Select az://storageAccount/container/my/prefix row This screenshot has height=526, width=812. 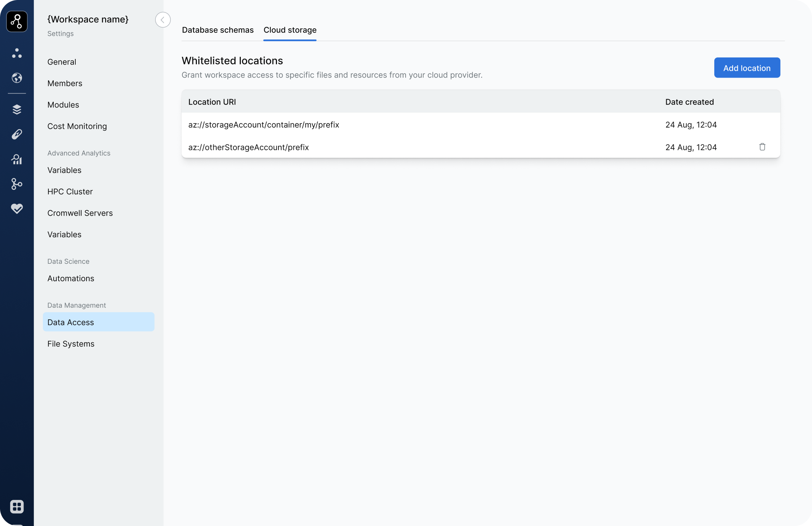481,125
